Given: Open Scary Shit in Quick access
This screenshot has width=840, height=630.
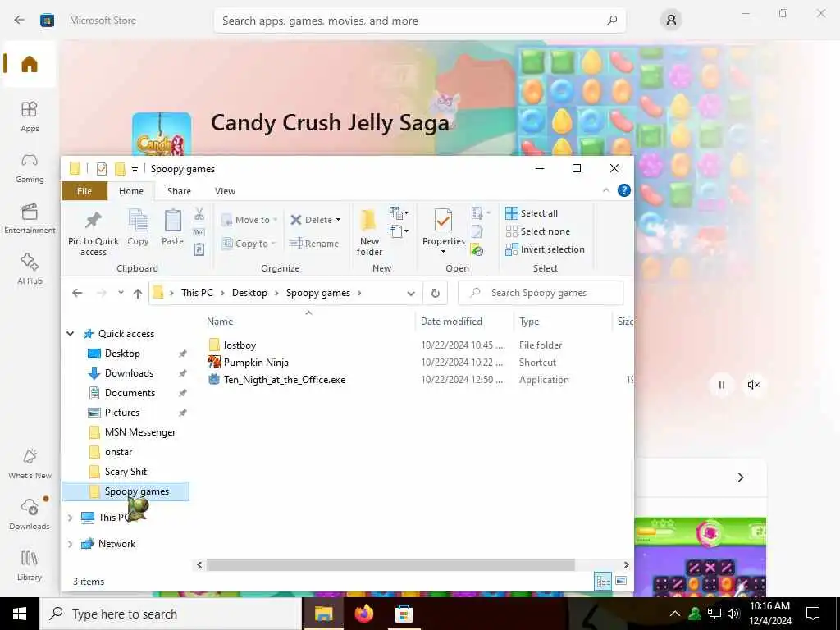Looking at the screenshot, I should click(126, 472).
